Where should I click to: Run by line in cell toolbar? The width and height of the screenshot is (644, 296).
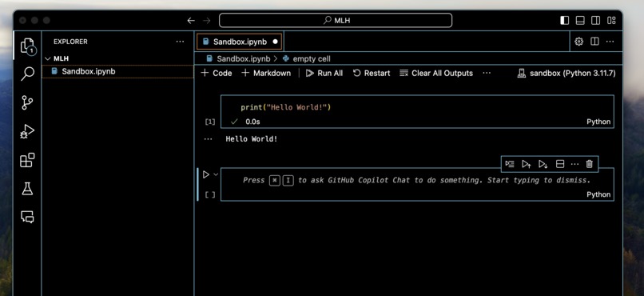pos(510,164)
